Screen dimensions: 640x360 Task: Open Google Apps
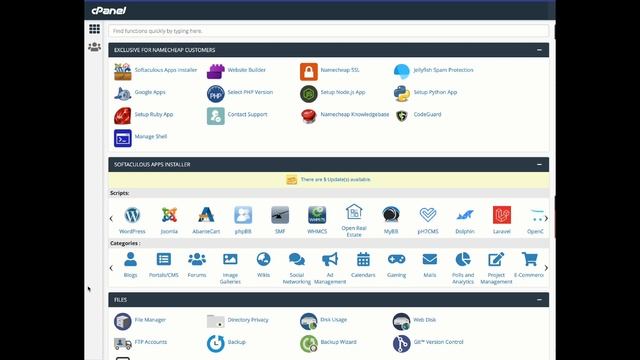[x=140, y=93]
